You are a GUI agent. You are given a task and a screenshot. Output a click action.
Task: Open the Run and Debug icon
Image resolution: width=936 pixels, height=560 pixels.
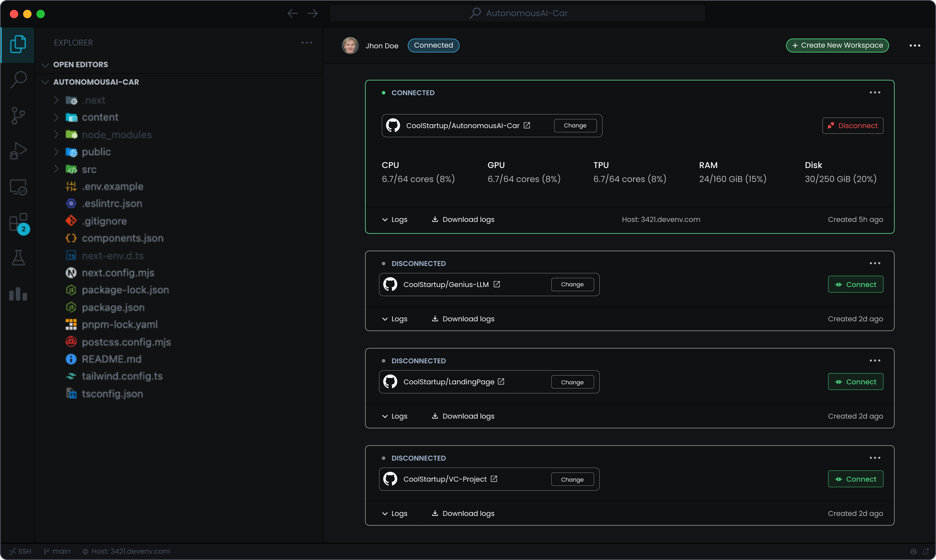click(18, 151)
